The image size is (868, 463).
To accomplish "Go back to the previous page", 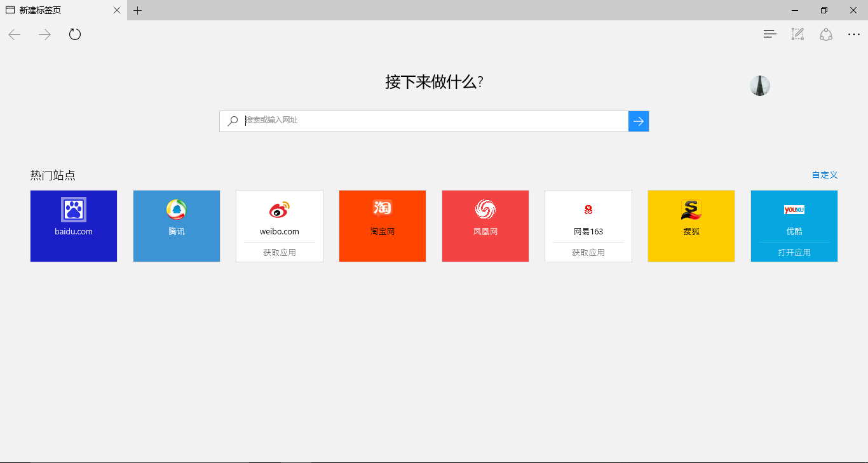I will click(x=15, y=34).
